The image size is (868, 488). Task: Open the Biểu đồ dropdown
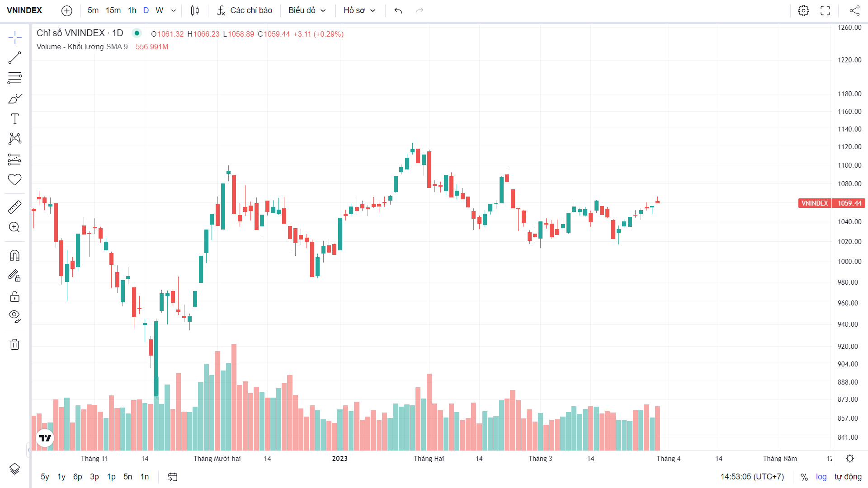click(307, 10)
